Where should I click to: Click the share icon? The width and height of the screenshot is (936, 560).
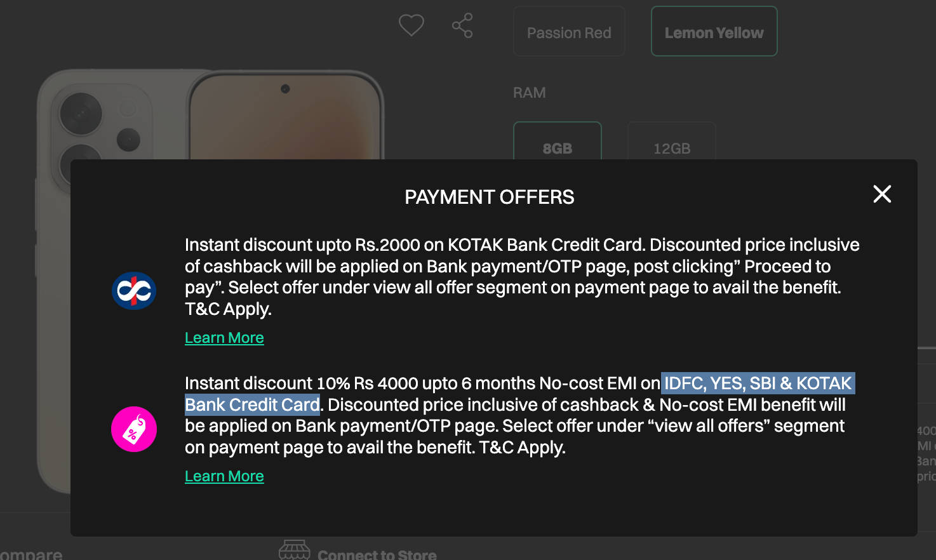pos(462,25)
